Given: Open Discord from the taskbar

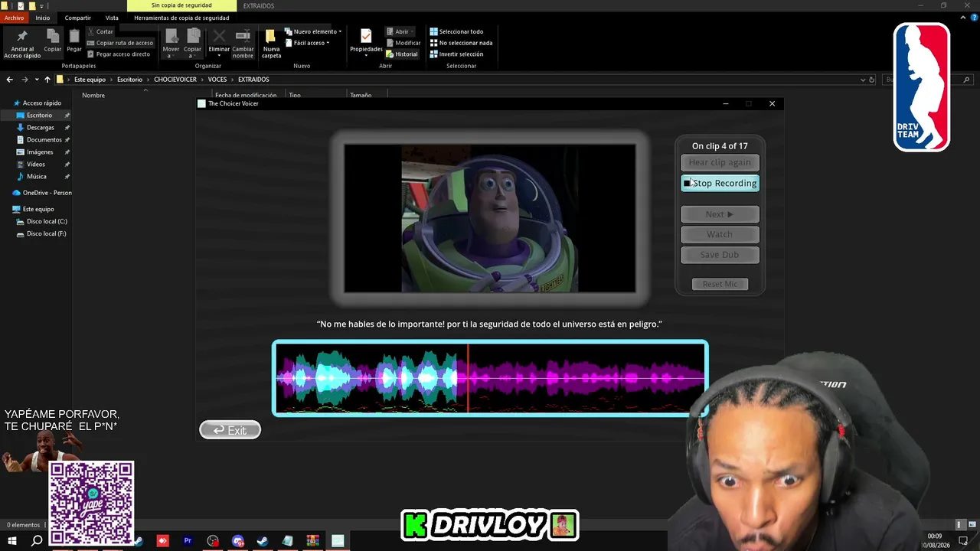Looking at the screenshot, I should pos(237,541).
